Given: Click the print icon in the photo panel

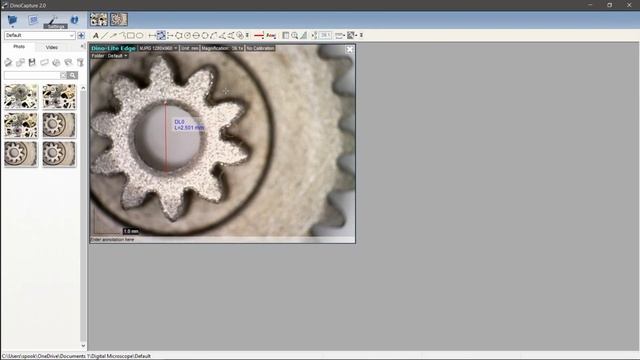Looking at the screenshot, I should [56, 62].
